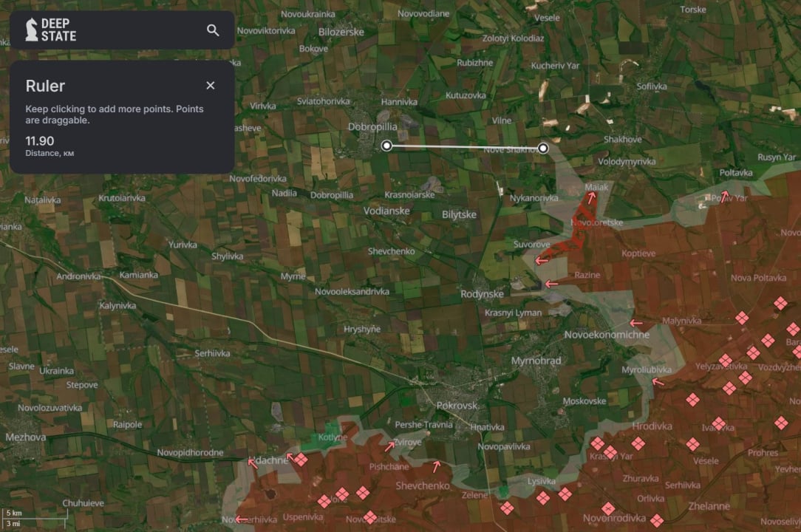Click the Novopidhorodne label
The width and height of the screenshot is (801, 532).
(x=189, y=453)
